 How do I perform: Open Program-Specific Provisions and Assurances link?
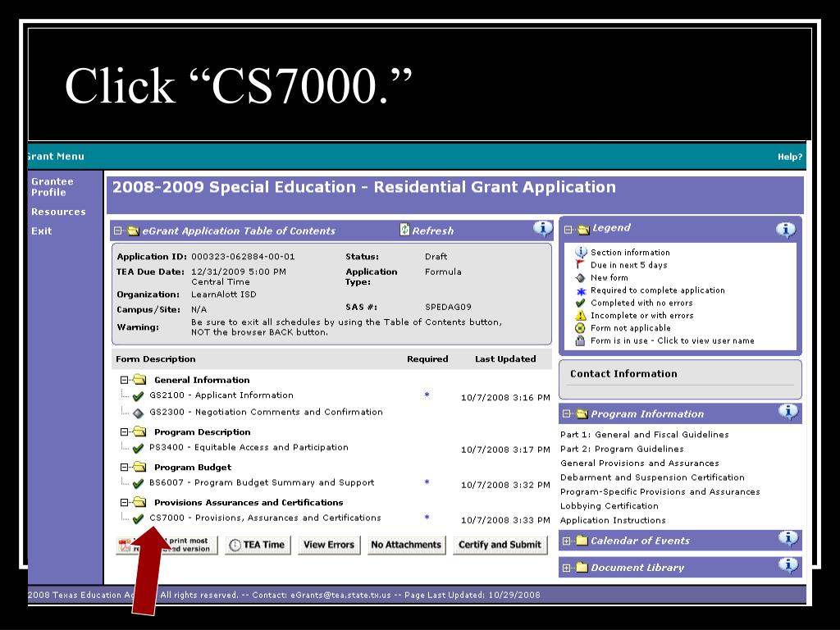pos(660,492)
